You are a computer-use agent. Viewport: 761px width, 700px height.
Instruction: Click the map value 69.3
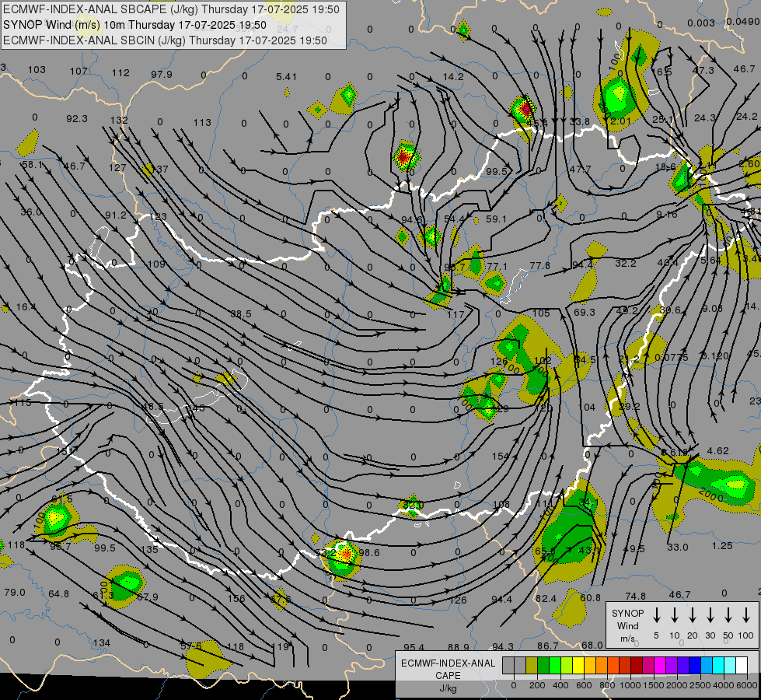pyautogui.click(x=584, y=312)
